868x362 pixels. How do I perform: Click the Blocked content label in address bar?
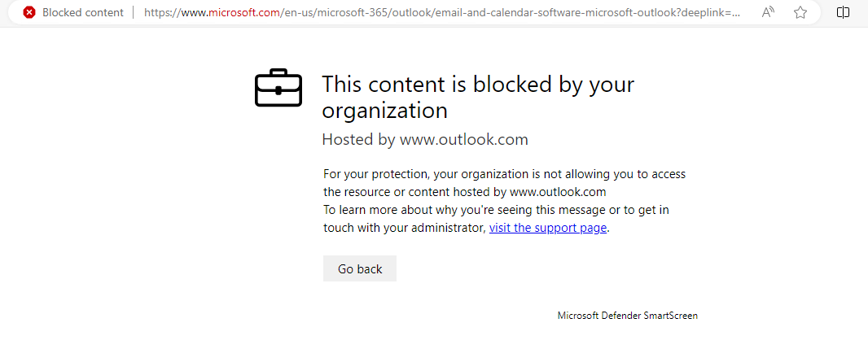(83, 12)
